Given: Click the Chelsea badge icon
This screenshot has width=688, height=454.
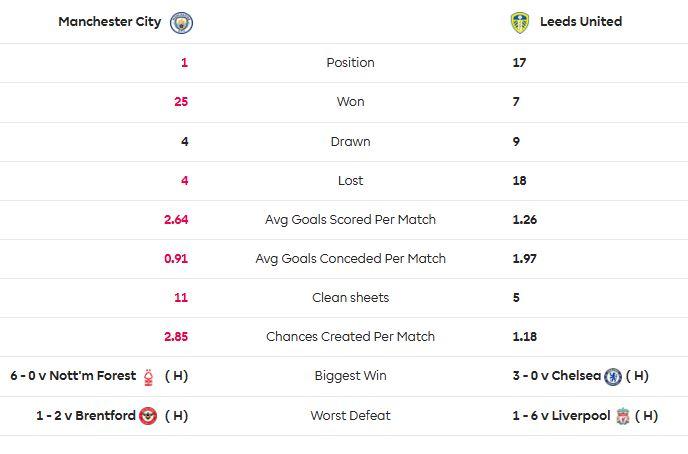Looking at the screenshot, I should click(613, 377).
